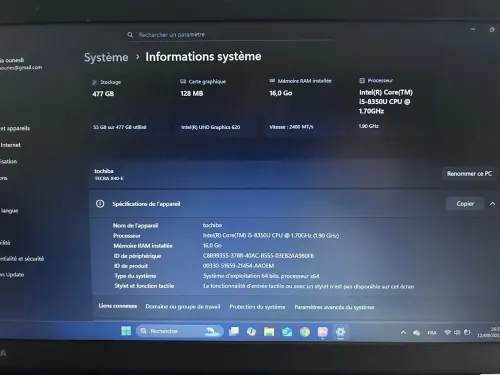Select the Internet sidebar item
This screenshot has width=500, height=375.
(x=10, y=145)
